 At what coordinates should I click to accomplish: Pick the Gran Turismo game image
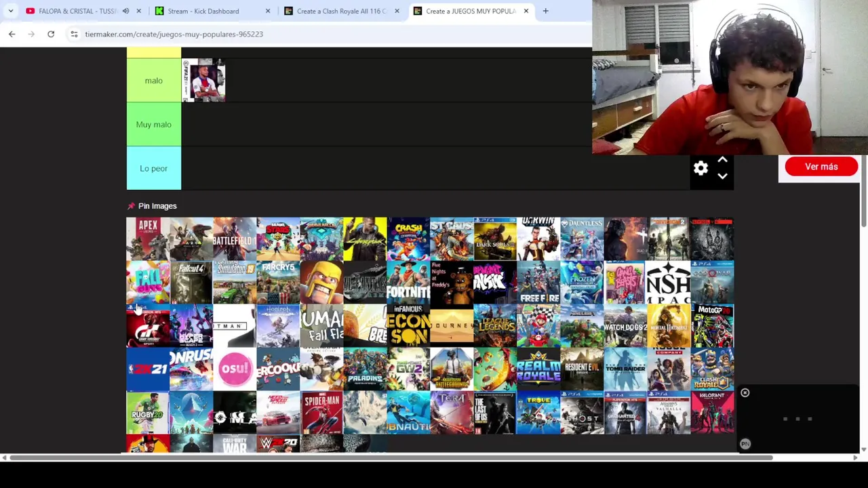[x=148, y=326]
